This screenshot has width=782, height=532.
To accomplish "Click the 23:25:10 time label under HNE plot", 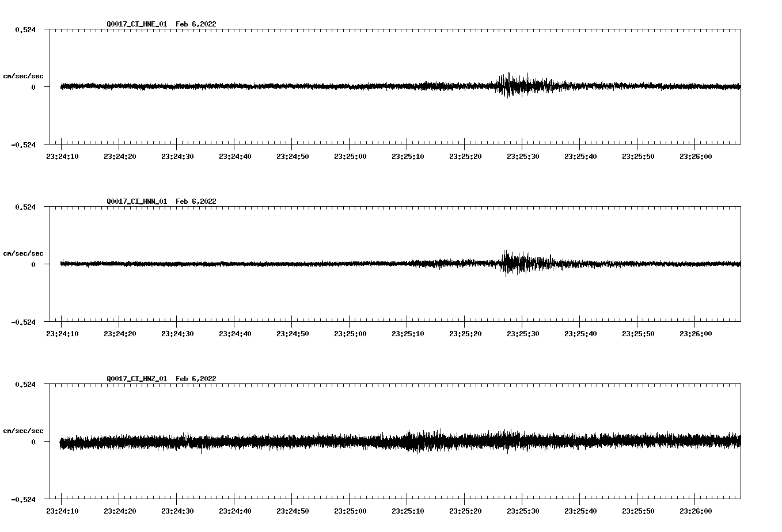I will click(408, 157).
